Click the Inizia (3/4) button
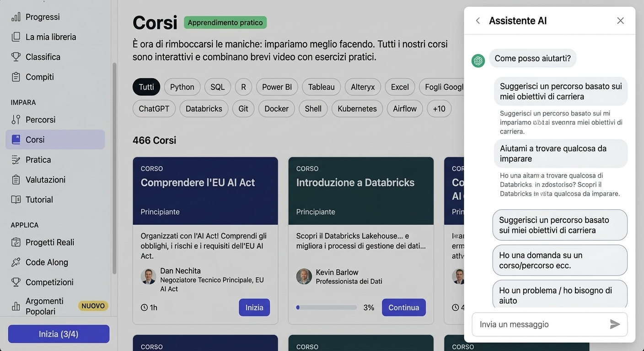Screen dimensions: 644x351 (59, 334)
